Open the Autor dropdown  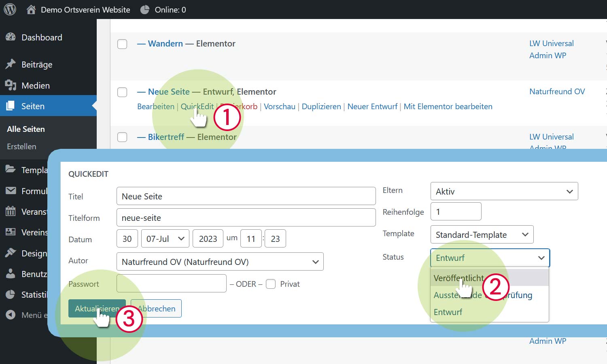click(220, 262)
